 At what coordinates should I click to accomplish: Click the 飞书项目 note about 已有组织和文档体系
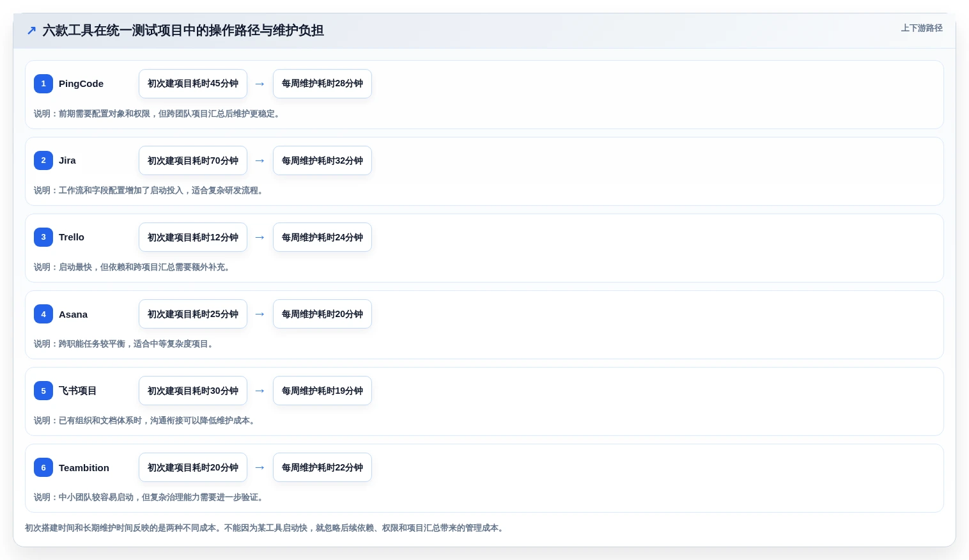coord(146,421)
